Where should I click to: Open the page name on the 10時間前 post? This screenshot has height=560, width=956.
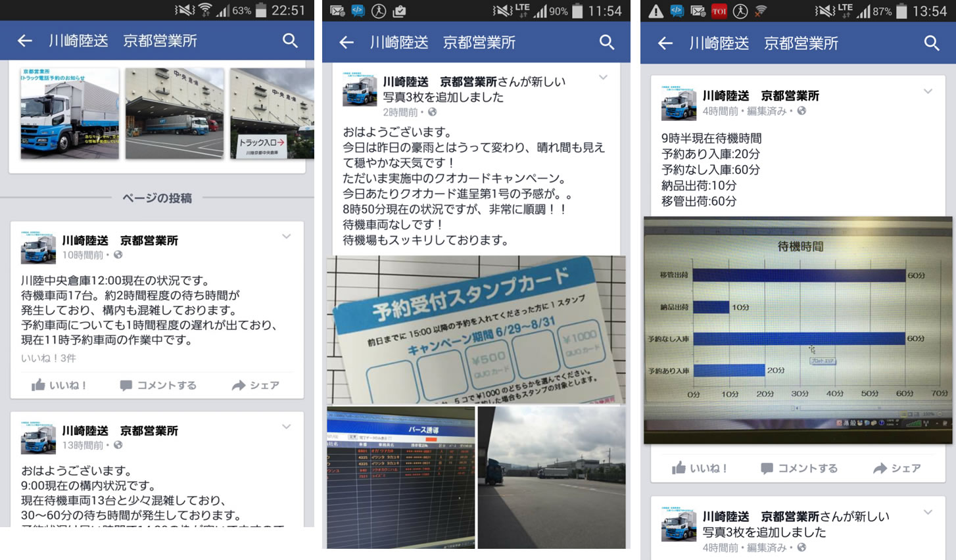tap(120, 241)
